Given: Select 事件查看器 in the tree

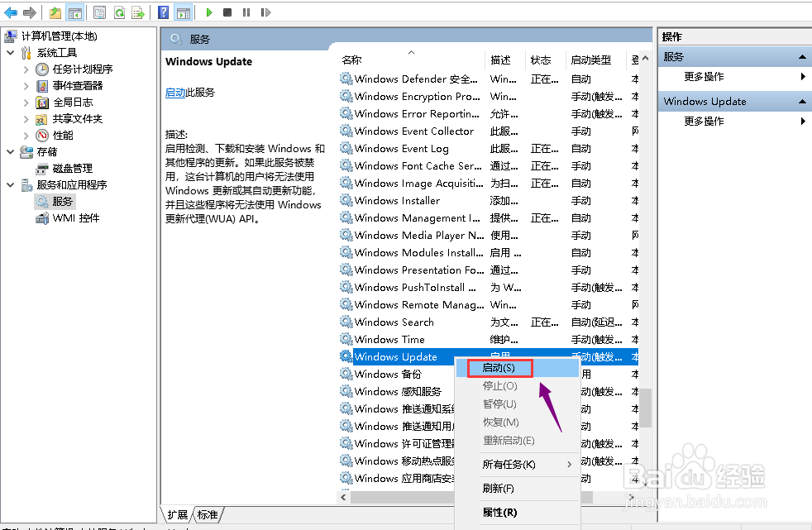Looking at the screenshot, I should click(x=78, y=86).
